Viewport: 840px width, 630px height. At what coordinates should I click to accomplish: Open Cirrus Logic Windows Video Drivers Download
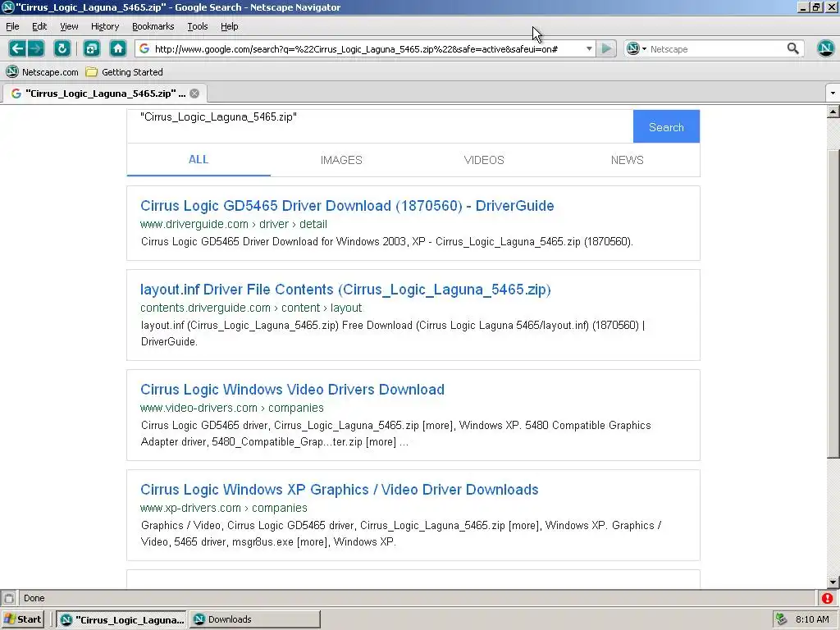292,390
